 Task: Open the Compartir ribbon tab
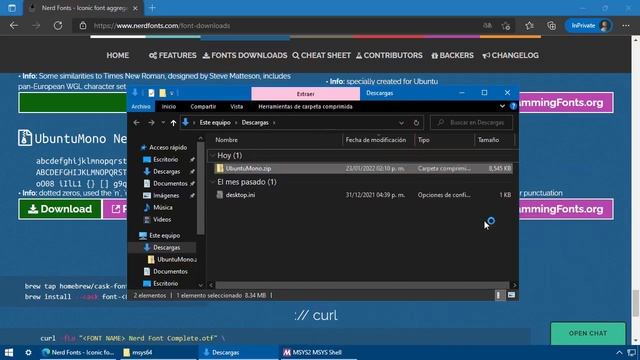click(203, 107)
